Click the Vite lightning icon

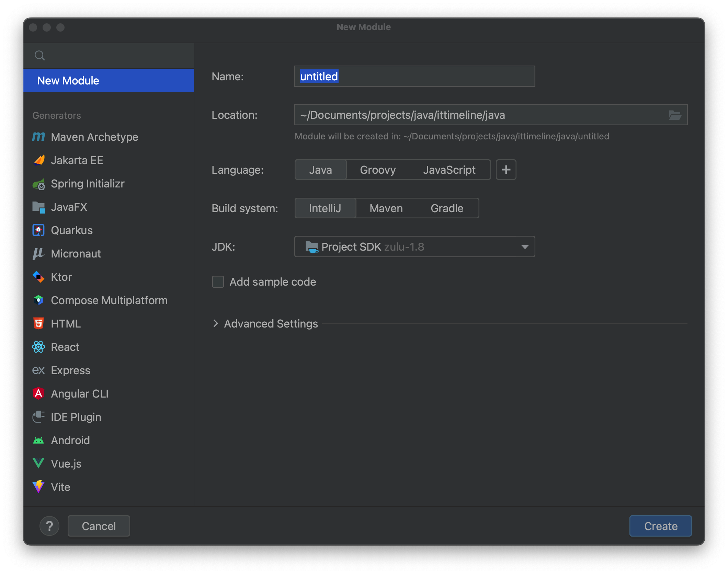(38, 487)
